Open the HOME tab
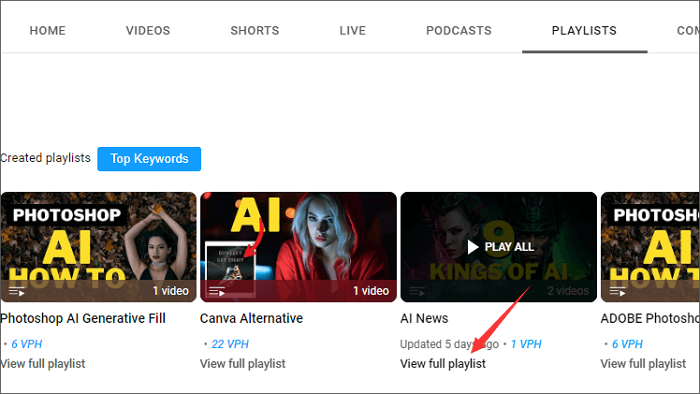This screenshot has width=700, height=394. tap(47, 30)
